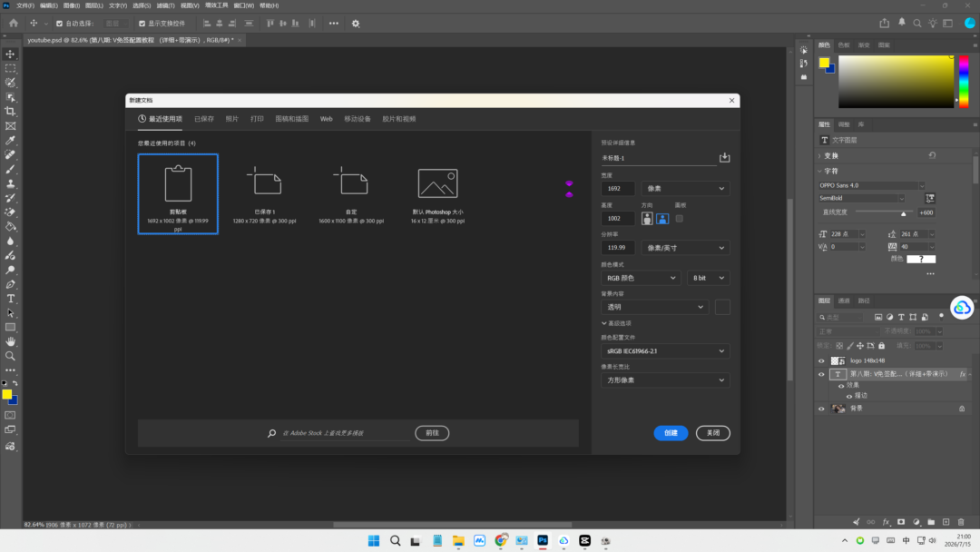Select the Zoom tool in the toolbox
Viewport: 980px width, 552px height.
(11, 356)
